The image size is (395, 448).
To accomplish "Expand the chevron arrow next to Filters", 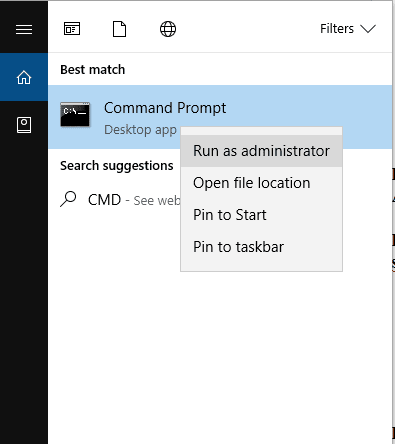I will 368,29.
